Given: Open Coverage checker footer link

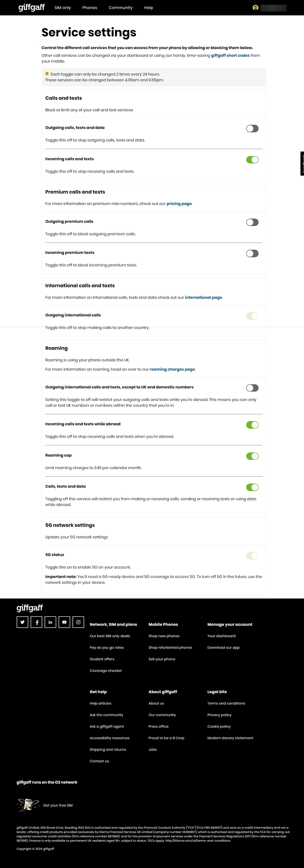Looking at the screenshot, I should [x=106, y=670].
